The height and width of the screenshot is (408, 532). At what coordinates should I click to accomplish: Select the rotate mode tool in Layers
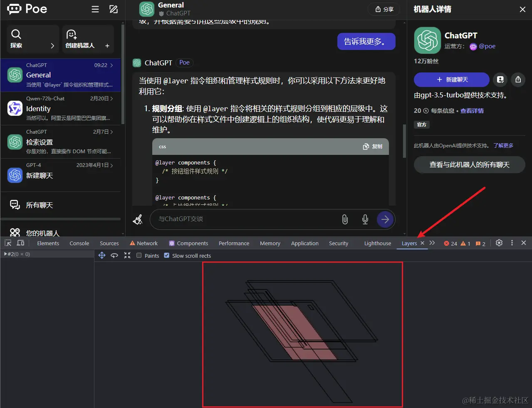coord(114,256)
